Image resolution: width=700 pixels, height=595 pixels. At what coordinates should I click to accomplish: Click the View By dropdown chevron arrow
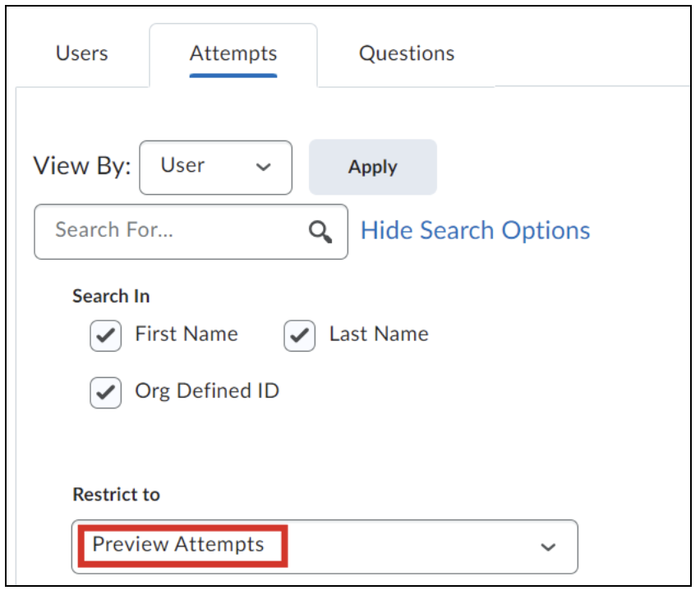point(264,167)
